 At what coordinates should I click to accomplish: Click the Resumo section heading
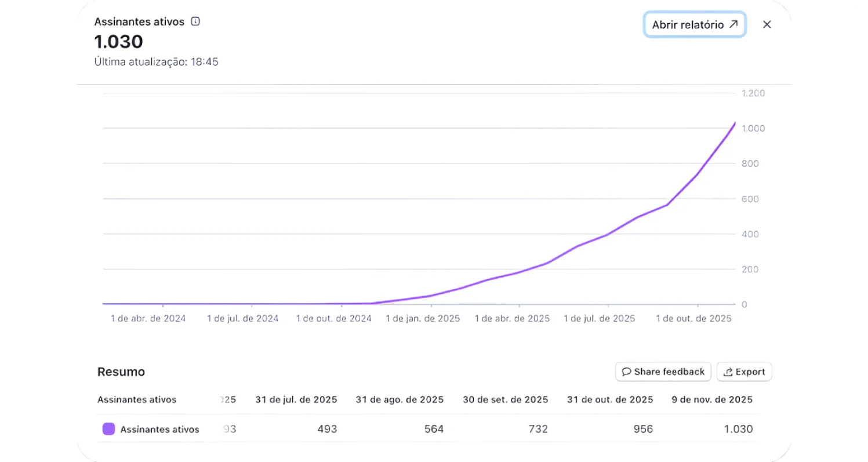pos(121,372)
